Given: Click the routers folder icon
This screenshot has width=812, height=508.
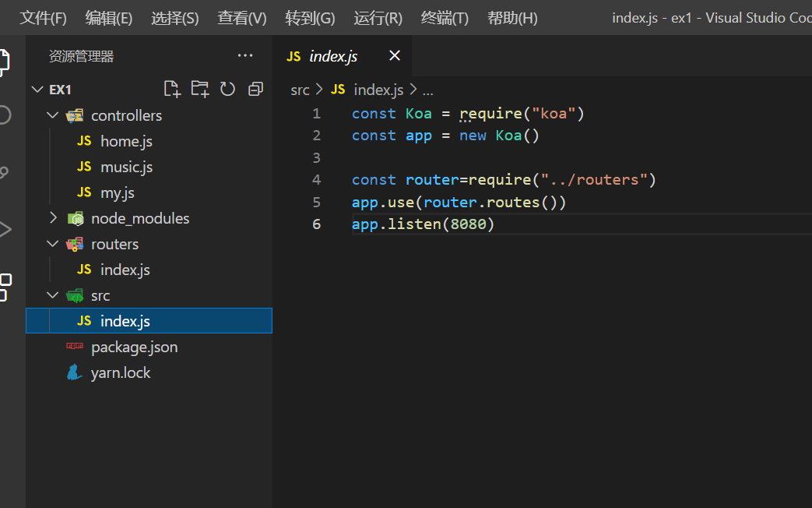Looking at the screenshot, I should point(75,244).
